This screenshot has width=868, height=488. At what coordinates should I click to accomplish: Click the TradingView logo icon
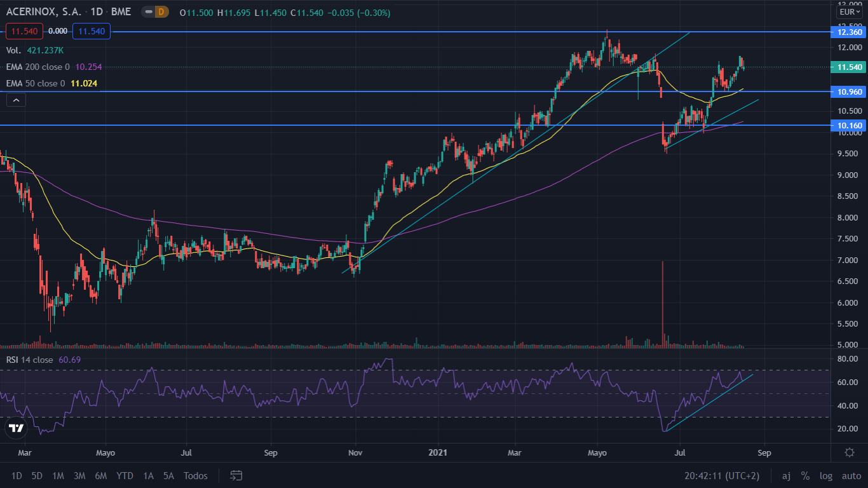(x=17, y=428)
